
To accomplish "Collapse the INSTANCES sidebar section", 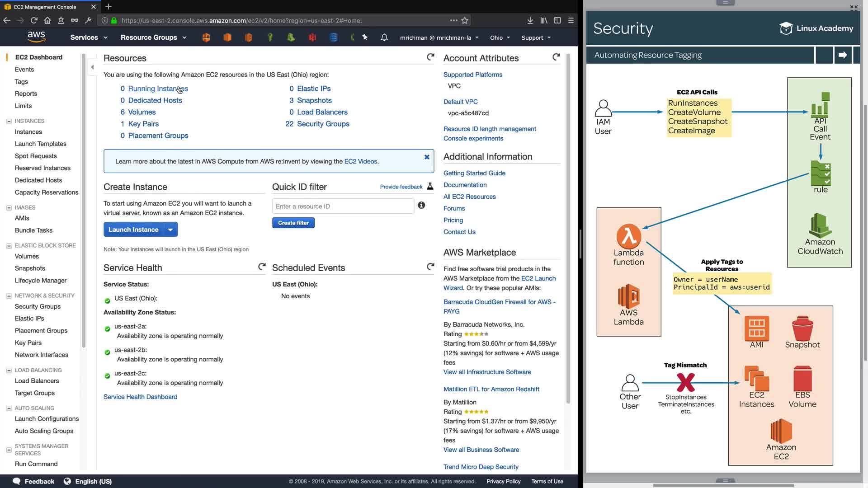I will click(9, 121).
